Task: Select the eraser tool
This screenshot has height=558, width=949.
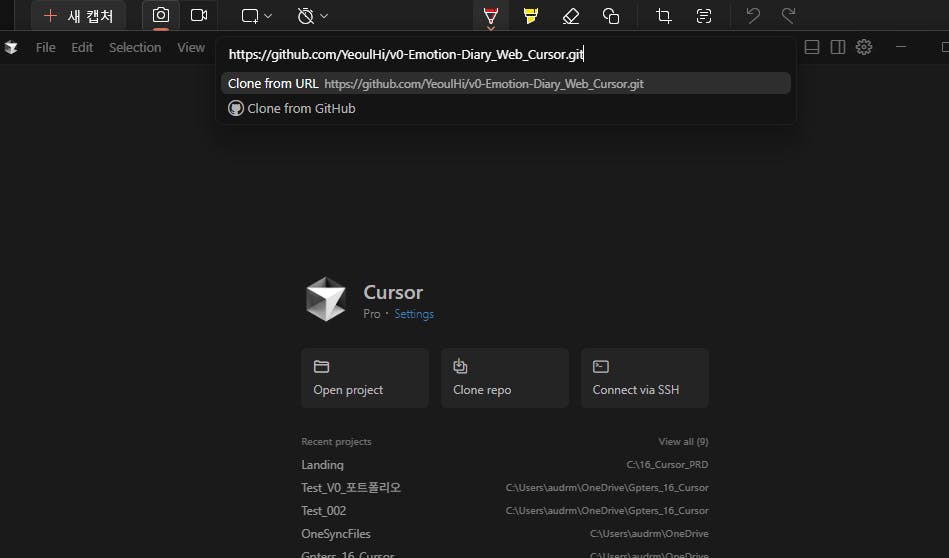Action: click(x=571, y=16)
